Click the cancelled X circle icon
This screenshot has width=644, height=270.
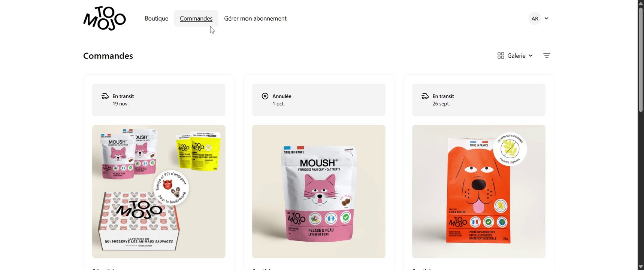tap(265, 96)
